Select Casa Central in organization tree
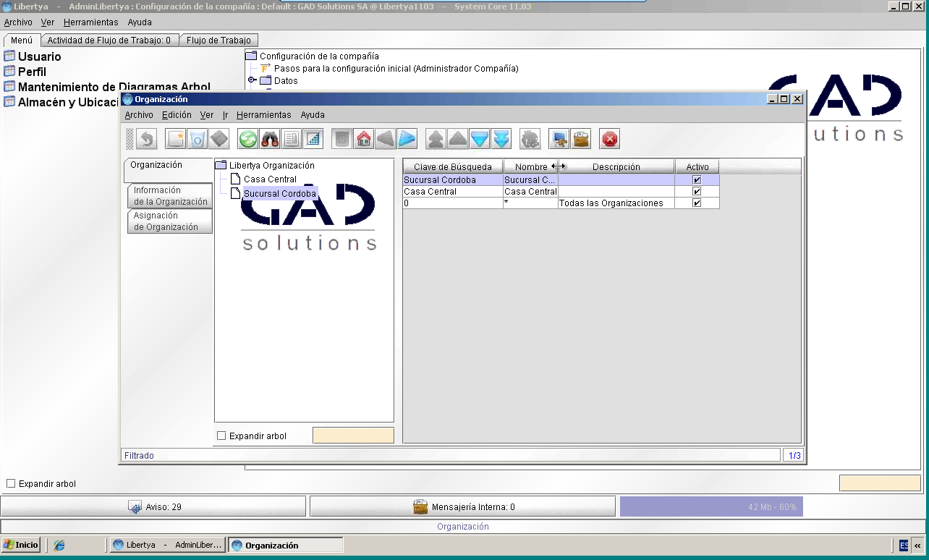The image size is (929, 560). (263, 179)
